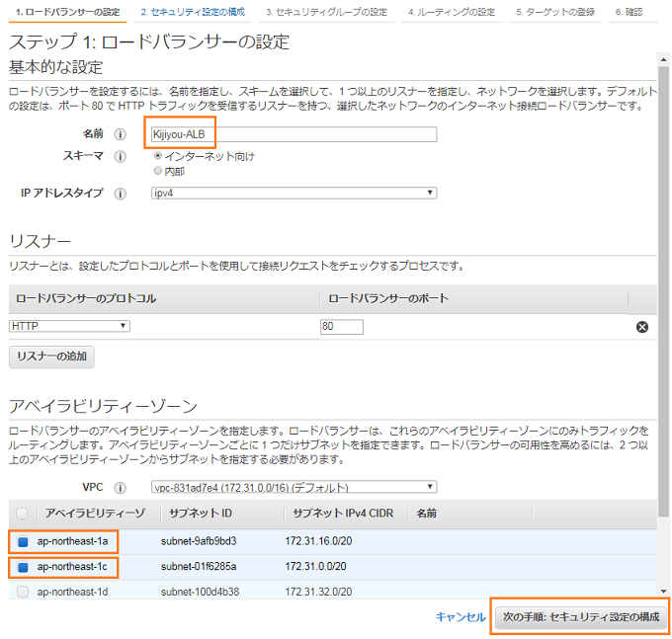Image resolution: width=672 pixels, height=639 pixels.
Task: Click the サブネット ID column header
Action: (201, 514)
